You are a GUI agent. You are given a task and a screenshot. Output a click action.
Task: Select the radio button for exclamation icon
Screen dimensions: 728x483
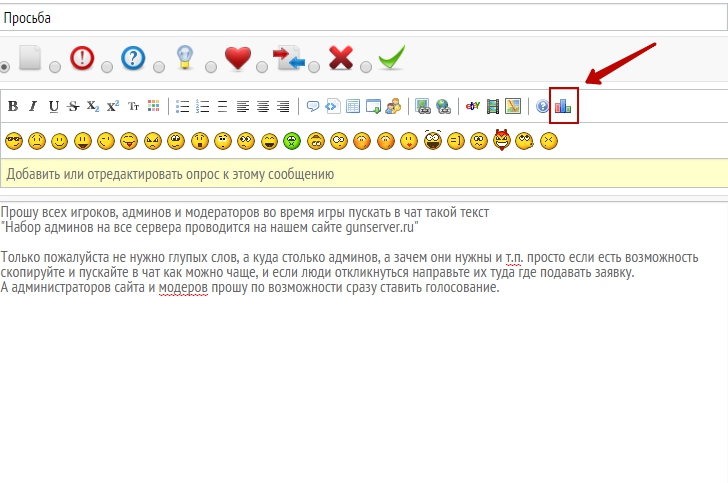[54, 67]
